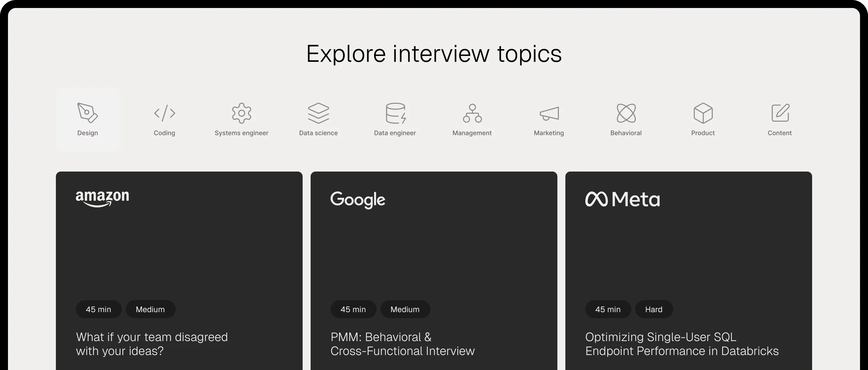Click the Google logo on middle card
868x370 pixels.
click(358, 200)
